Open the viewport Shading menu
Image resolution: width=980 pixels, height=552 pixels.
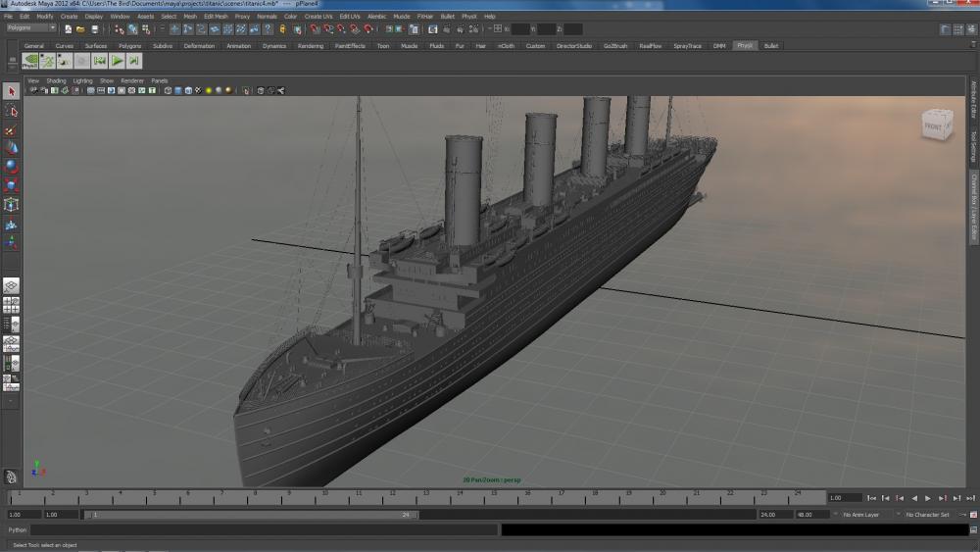click(56, 80)
